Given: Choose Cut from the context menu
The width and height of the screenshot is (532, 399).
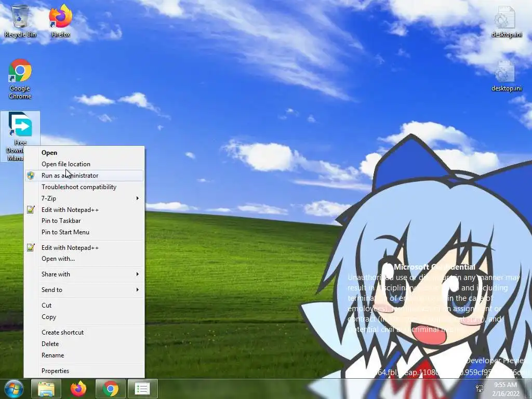Looking at the screenshot, I should pyautogui.click(x=84, y=305).
